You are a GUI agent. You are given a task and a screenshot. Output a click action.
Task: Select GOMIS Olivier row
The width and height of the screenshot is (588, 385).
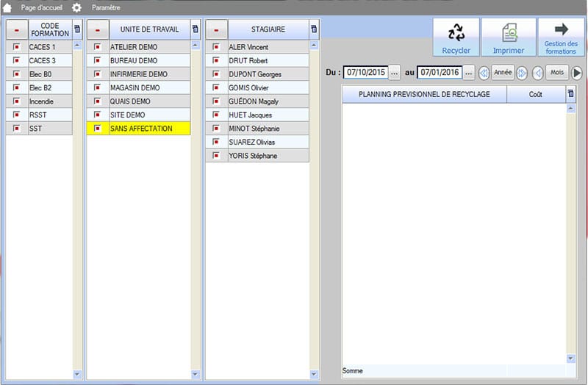click(x=257, y=87)
